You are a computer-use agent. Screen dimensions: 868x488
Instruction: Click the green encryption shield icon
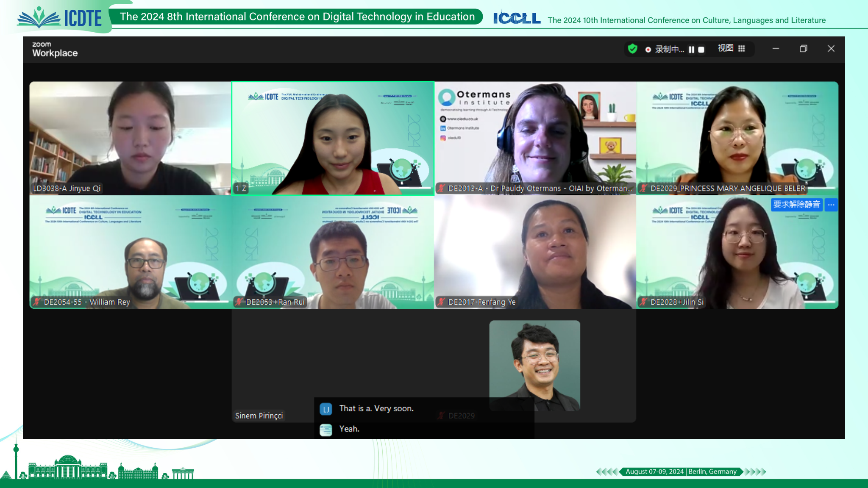(632, 49)
